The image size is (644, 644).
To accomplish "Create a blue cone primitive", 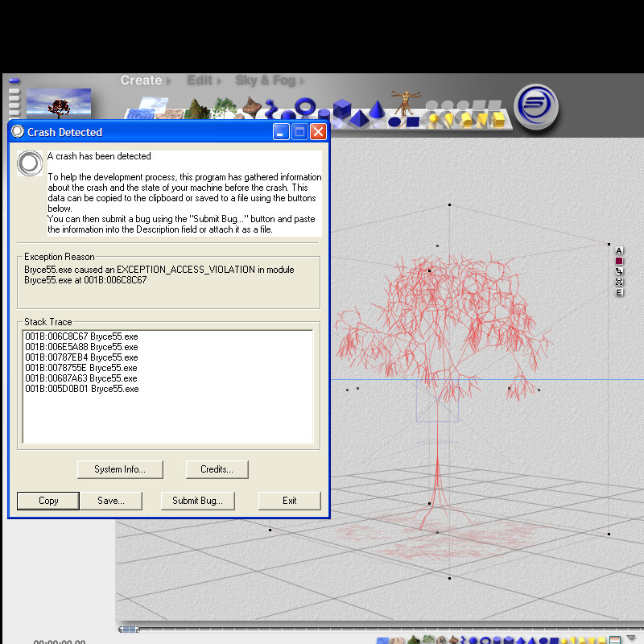I will pos(377,109).
